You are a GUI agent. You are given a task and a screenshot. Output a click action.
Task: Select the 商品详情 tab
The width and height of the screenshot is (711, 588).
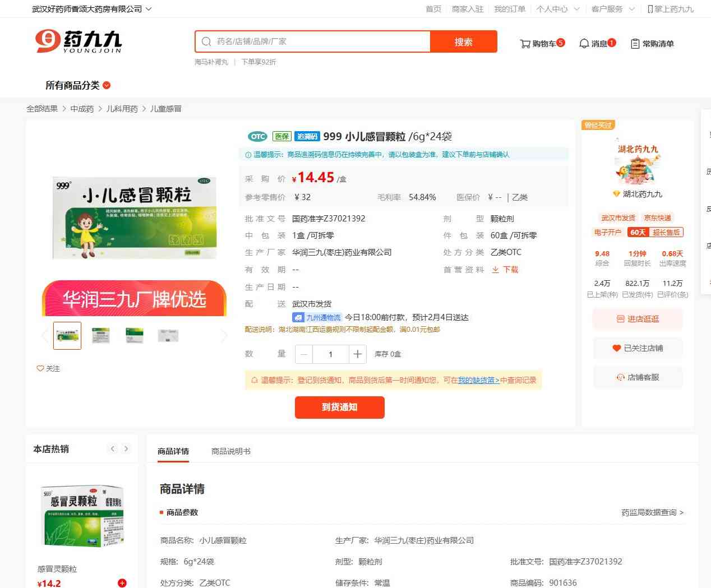[173, 451]
